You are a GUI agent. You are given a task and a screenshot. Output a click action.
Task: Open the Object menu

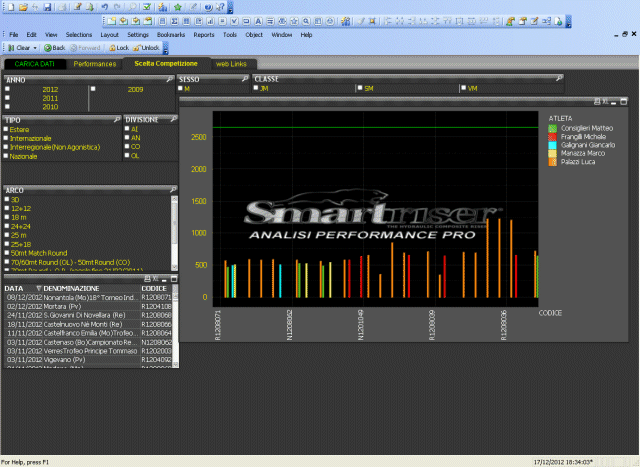click(254, 35)
